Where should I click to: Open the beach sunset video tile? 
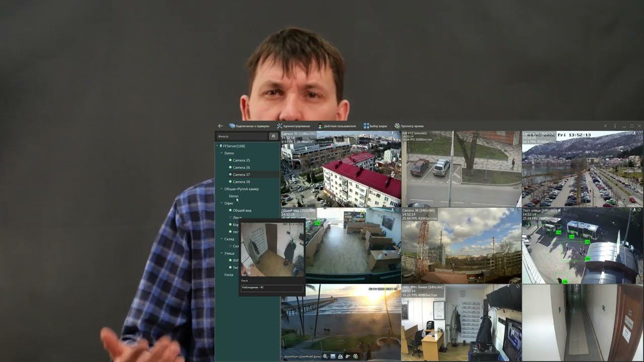click(x=341, y=322)
